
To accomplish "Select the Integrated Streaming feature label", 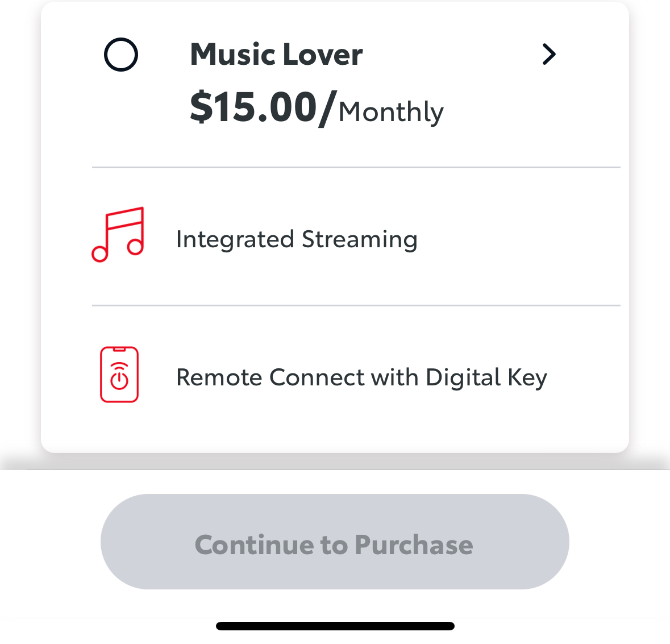I will [297, 239].
